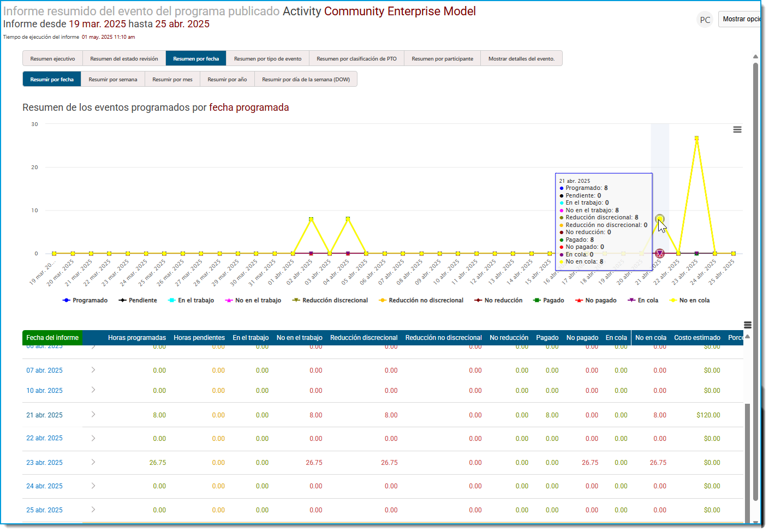Toggle the En cola legend series

[643, 301]
